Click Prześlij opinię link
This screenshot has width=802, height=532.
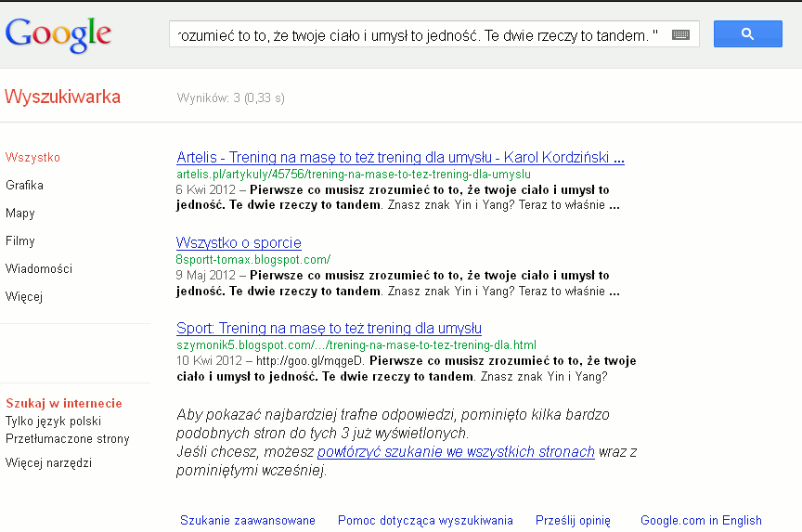click(x=573, y=520)
